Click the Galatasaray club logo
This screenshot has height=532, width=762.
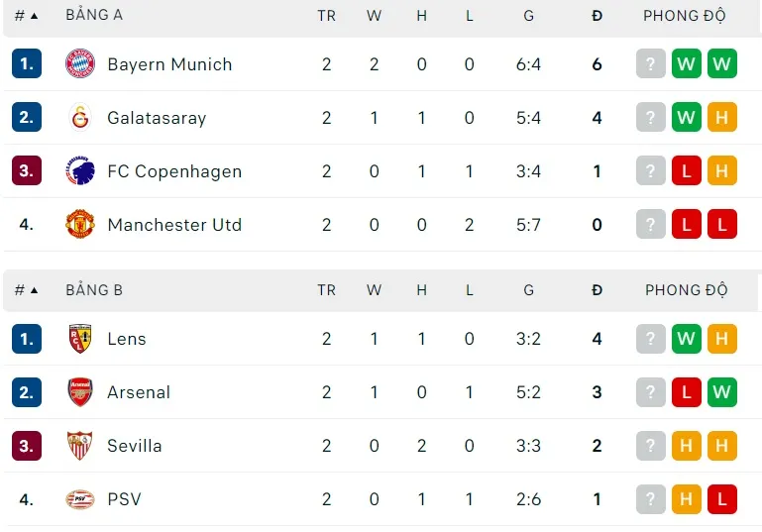79,118
